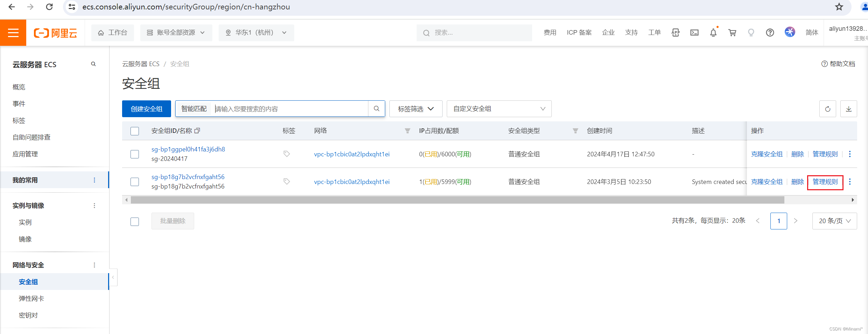
Task: Launch Cloud Shell terminal icon
Action: click(x=694, y=33)
